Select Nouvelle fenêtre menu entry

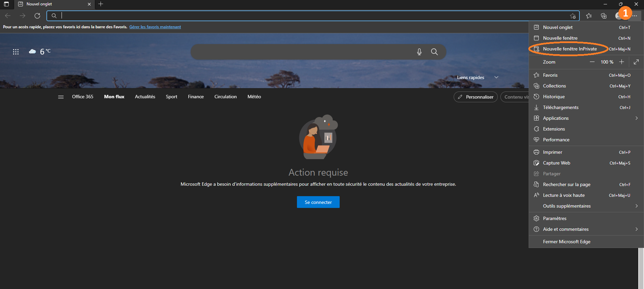pos(586,38)
